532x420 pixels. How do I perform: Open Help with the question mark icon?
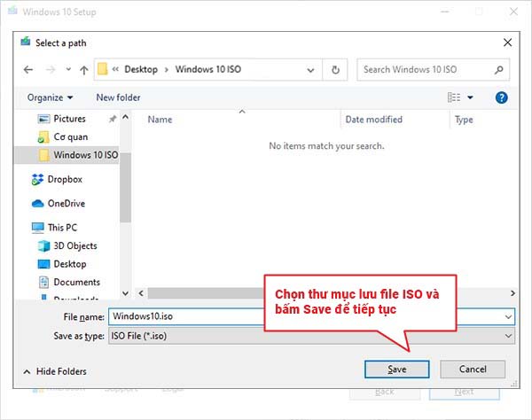501,97
